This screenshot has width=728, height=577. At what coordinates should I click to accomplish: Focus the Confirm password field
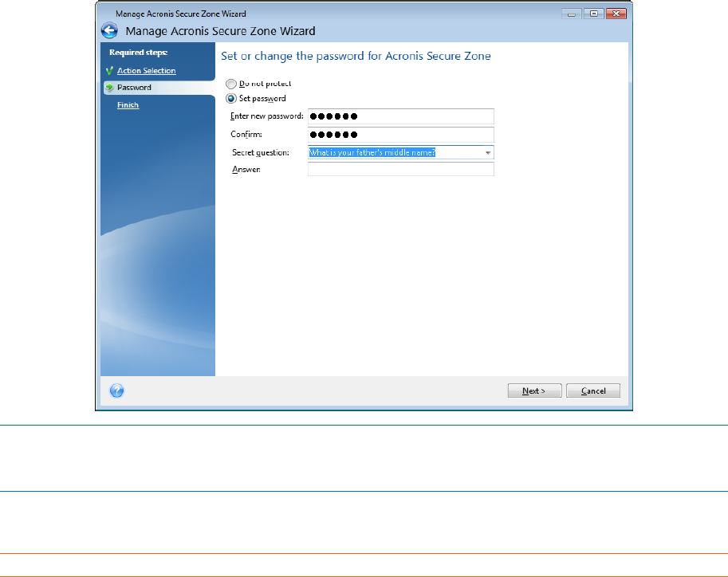(x=400, y=135)
